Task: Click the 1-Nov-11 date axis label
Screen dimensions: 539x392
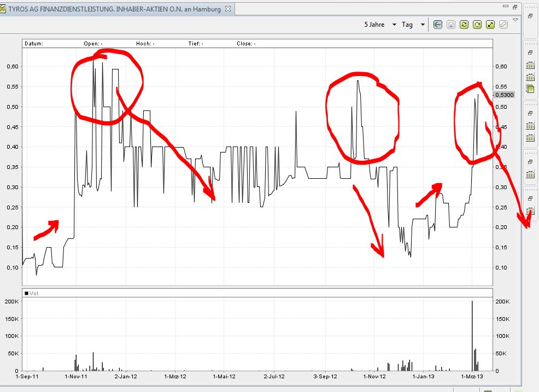Action: pyautogui.click(x=76, y=377)
